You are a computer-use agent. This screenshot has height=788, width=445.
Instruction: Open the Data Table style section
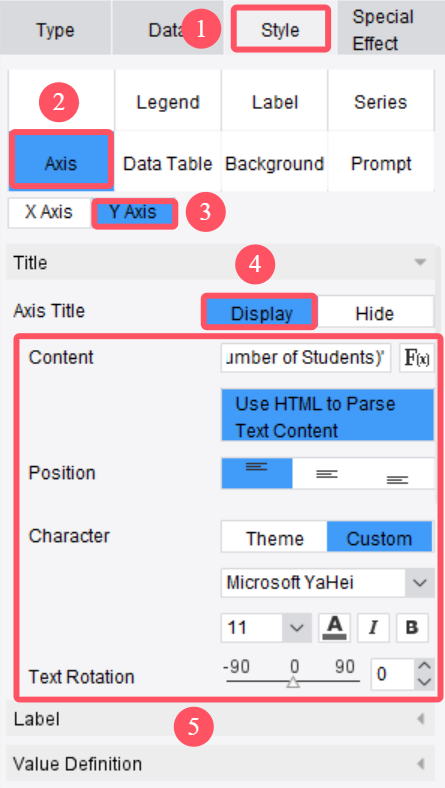[x=168, y=163]
